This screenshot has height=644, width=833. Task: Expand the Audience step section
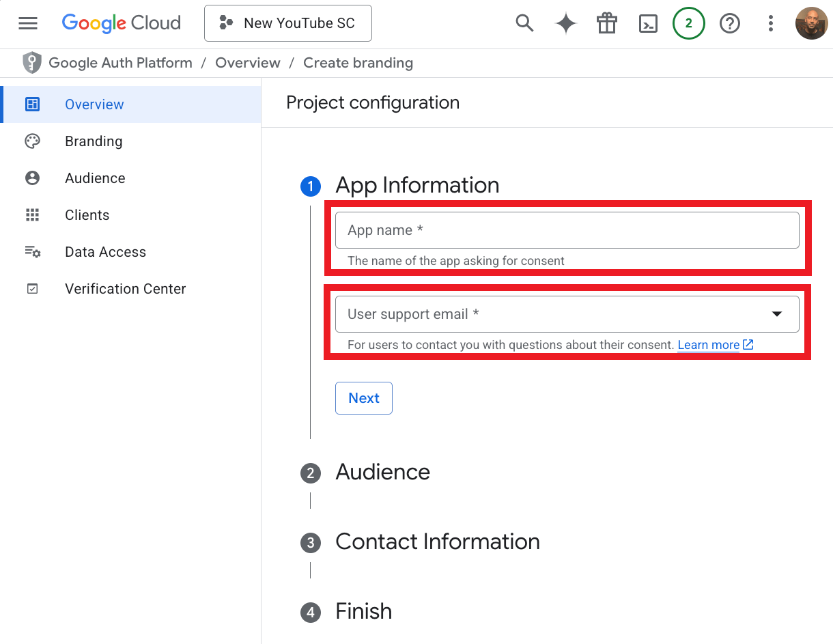tap(382, 472)
